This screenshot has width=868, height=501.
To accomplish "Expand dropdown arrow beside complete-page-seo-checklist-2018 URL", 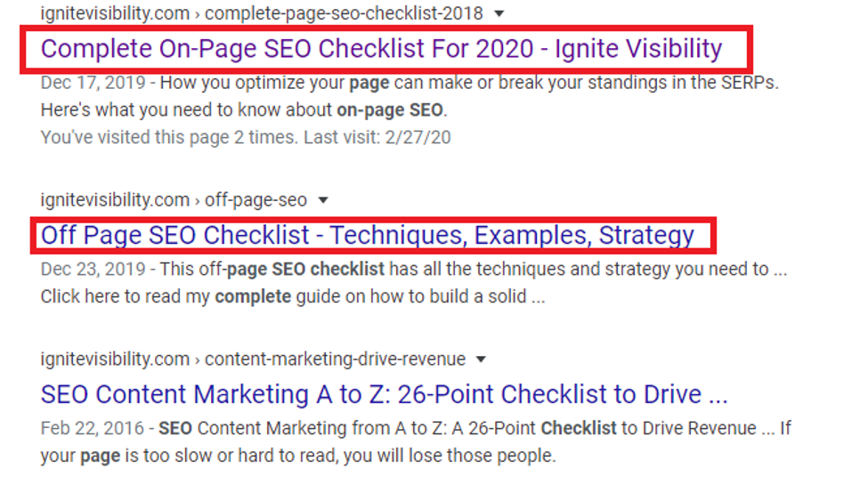I will (499, 14).
